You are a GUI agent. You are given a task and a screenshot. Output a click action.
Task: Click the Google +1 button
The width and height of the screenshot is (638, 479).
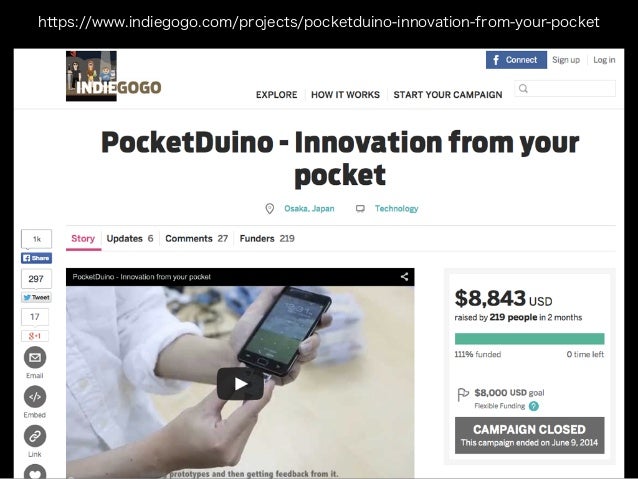35,336
